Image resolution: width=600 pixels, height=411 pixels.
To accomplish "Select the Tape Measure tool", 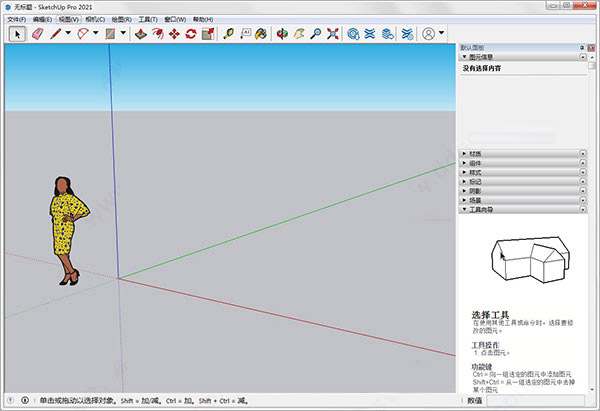I will [x=228, y=34].
